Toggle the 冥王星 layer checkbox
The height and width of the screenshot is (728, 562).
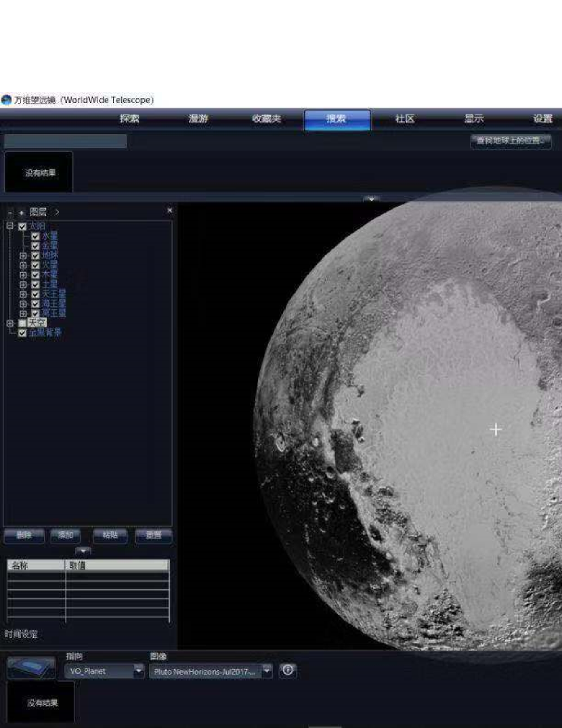click(x=35, y=314)
